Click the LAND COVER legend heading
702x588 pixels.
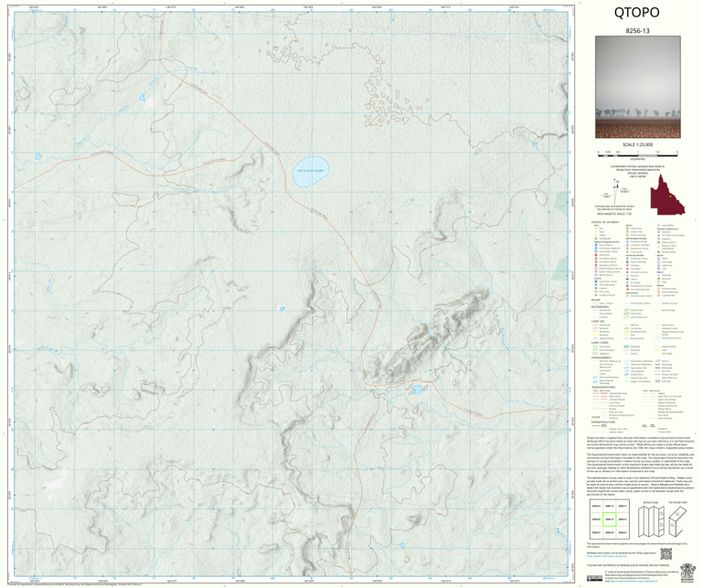(x=600, y=343)
